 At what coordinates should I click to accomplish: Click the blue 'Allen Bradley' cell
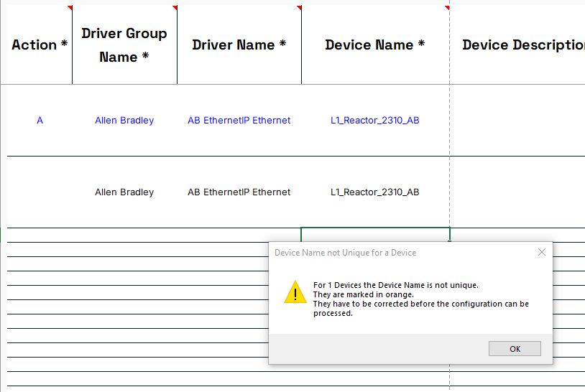pos(124,121)
